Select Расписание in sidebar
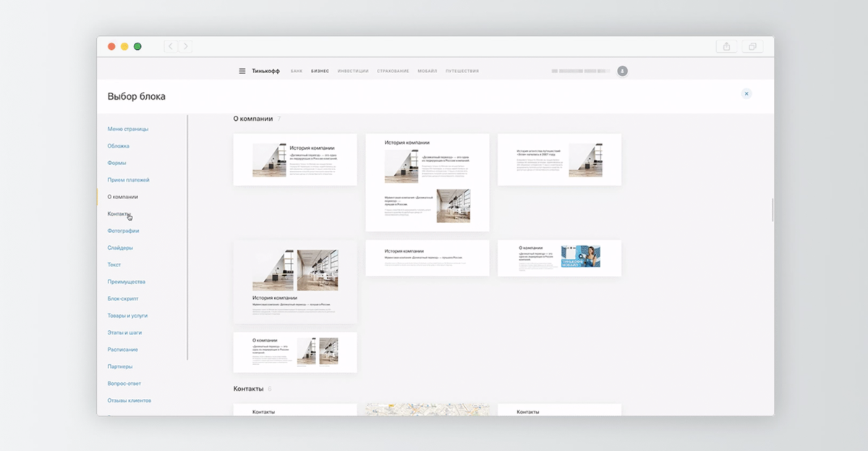The width and height of the screenshot is (868, 451). (123, 350)
